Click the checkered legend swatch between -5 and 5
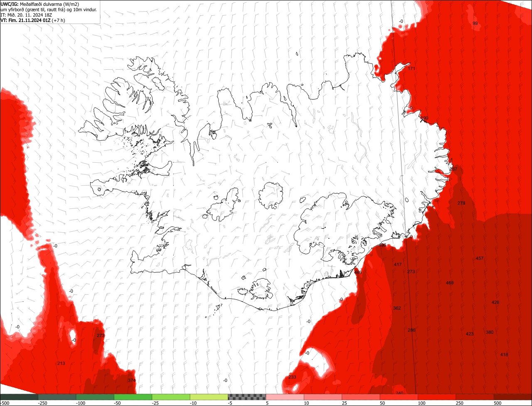532x406 pixels. coord(247,397)
